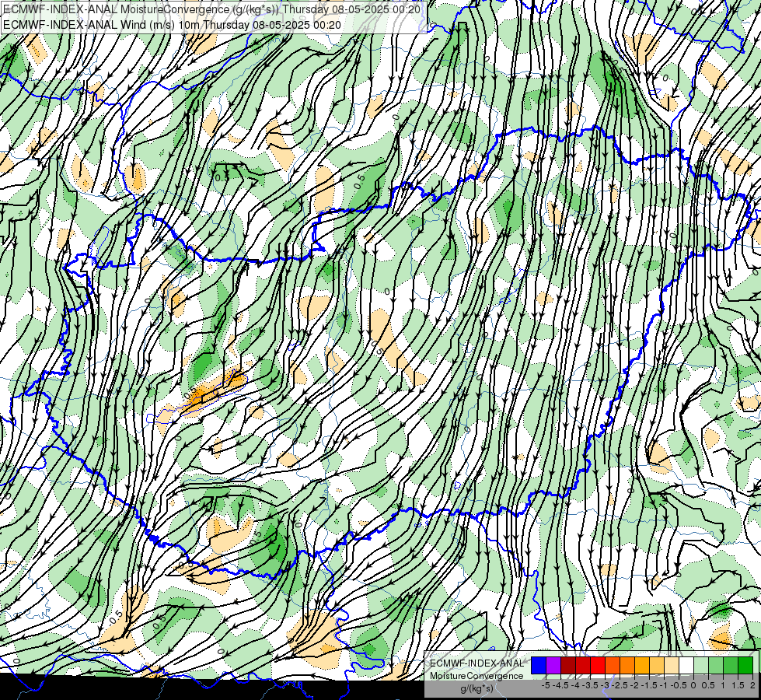Select dark red swatch between -4.5 and -4
The width and height of the screenshot is (761, 700).
(568, 665)
